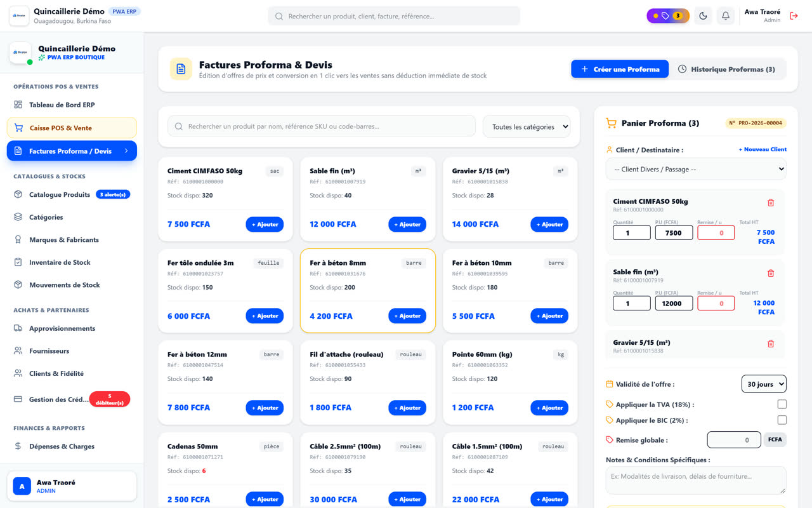
Task: Go to Mouvements de Stock
Action: coord(72,285)
